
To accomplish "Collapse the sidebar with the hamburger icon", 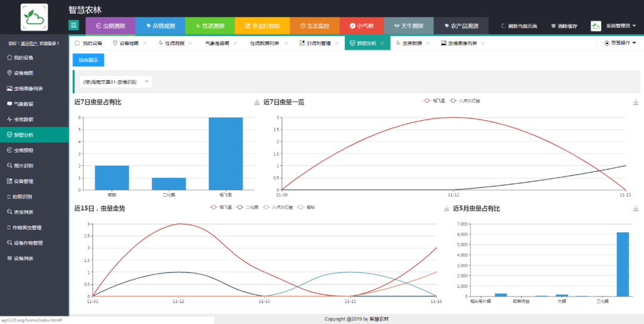I will click(x=73, y=26).
